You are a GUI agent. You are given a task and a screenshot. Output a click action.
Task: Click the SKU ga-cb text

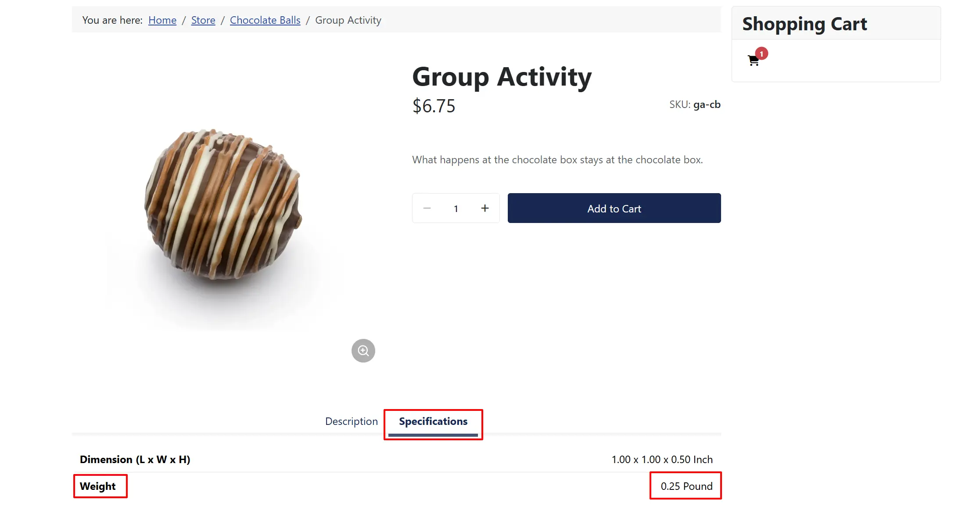click(x=695, y=104)
